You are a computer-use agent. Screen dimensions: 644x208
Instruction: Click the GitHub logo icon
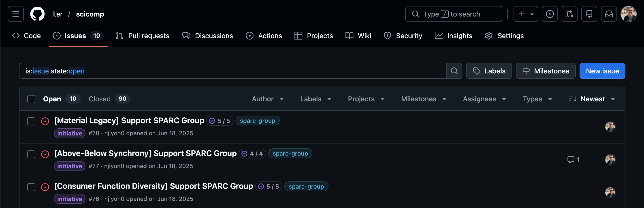click(x=37, y=14)
